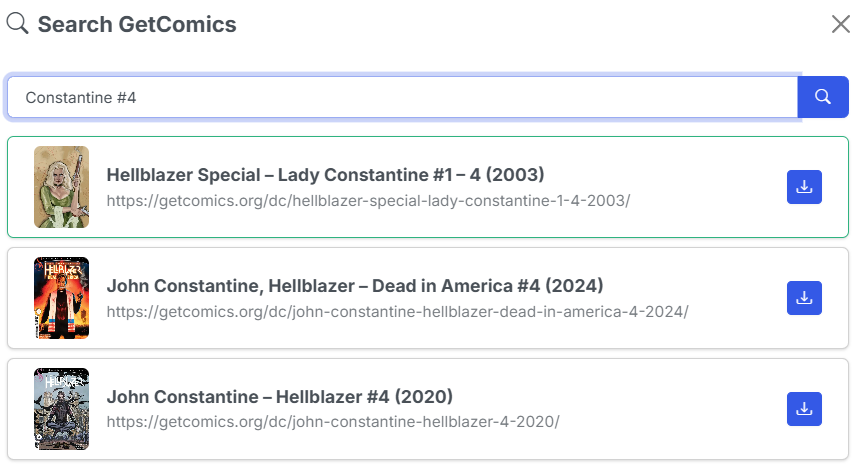The width and height of the screenshot is (862, 465).
Task: Click the Lady Constantine cover thumbnail
Action: click(x=61, y=187)
